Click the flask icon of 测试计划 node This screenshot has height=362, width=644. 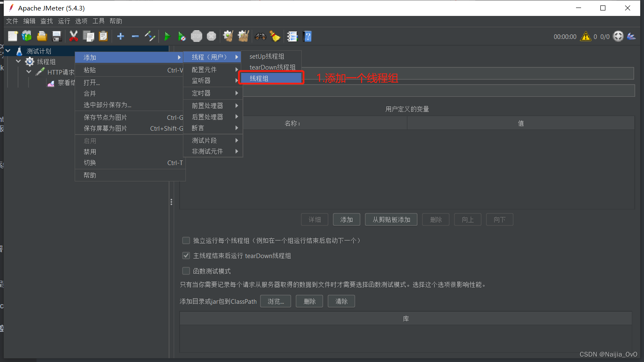pyautogui.click(x=19, y=51)
